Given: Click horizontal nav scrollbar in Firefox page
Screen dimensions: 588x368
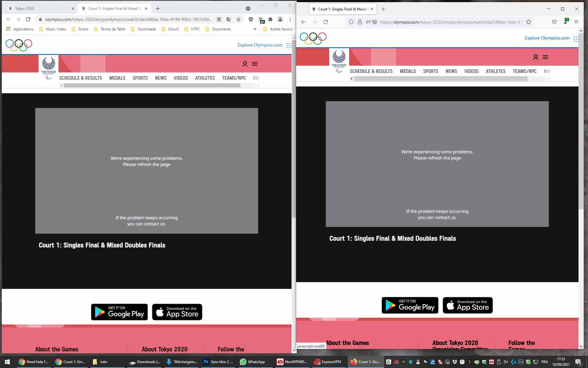Looking at the screenshot, I should (x=441, y=79).
